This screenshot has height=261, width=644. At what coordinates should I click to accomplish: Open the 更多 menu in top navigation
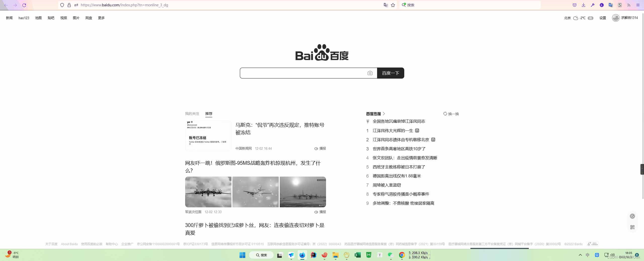click(x=101, y=18)
